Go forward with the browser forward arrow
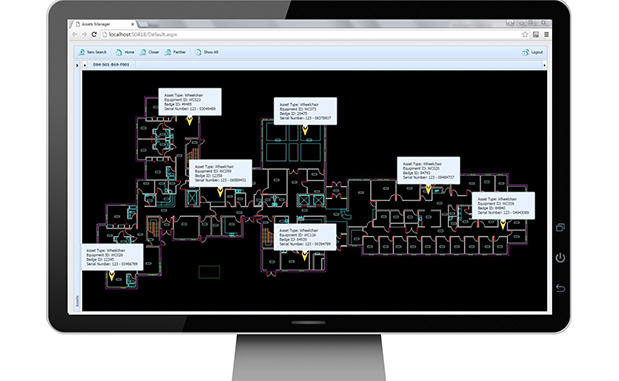 tap(84, 35)
